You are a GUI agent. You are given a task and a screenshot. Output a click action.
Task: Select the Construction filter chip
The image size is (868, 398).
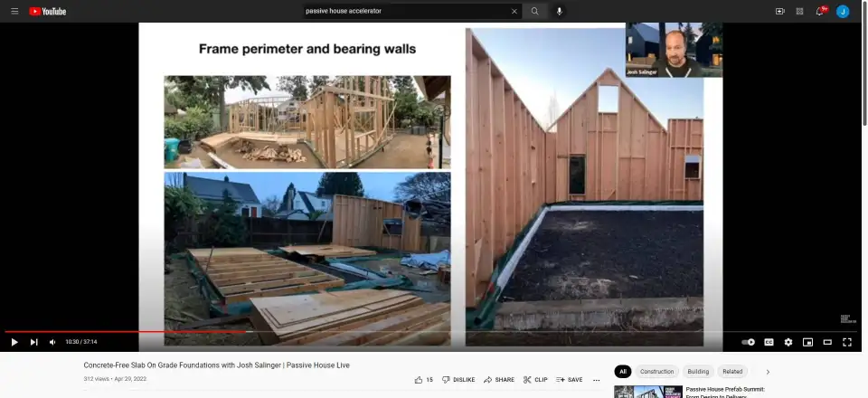coord(656,371)
